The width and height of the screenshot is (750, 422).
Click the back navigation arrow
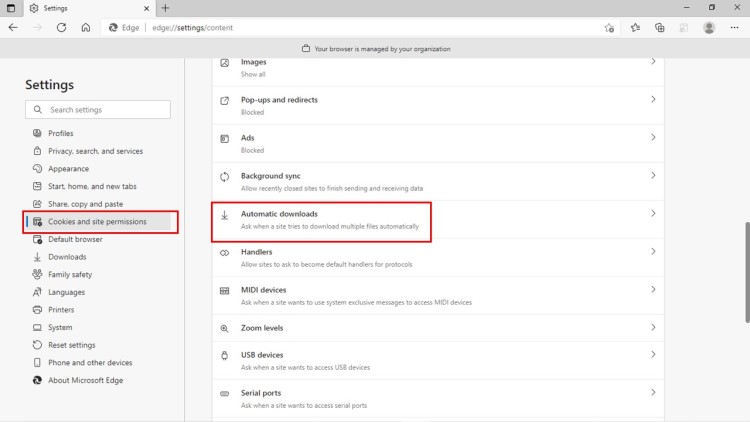(x=13, y=27)
